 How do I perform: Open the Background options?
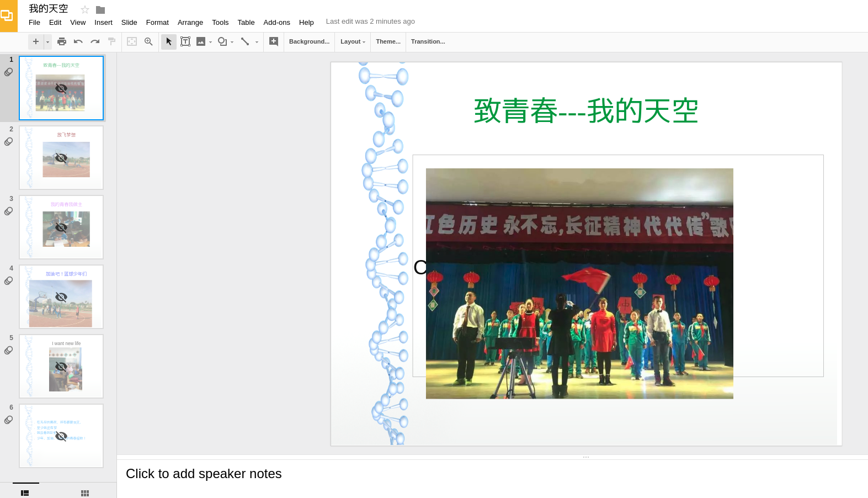pos(309,41)
